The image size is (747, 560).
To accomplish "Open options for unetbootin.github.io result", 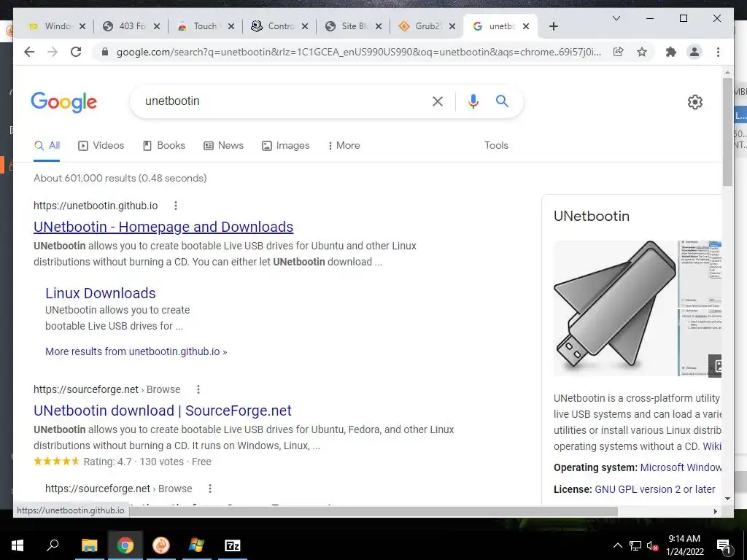I will click(176, 206).
